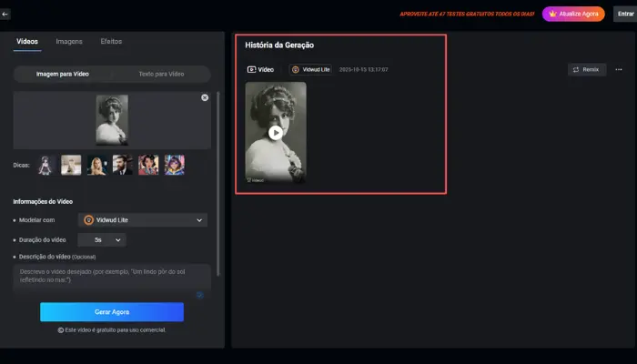This screenshot has height=364, width=637.
Task: Click the small blue icon below description box
Action: (200, 295)
